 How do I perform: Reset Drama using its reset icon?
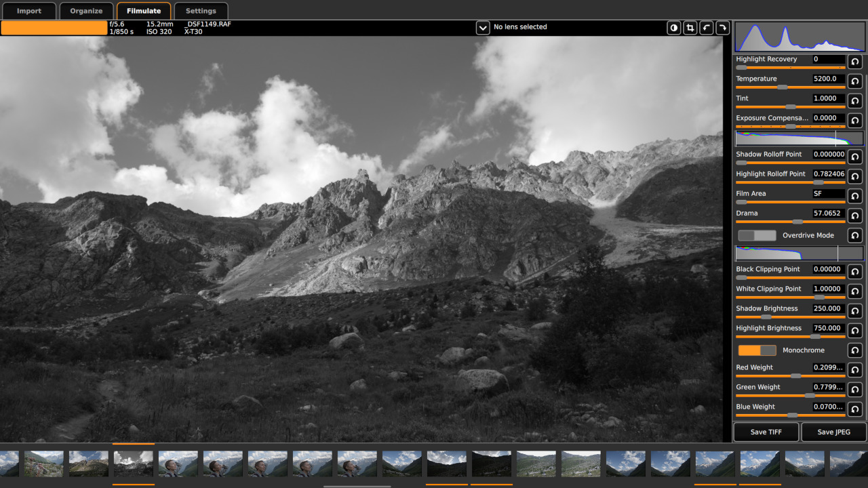coord(855,216)
